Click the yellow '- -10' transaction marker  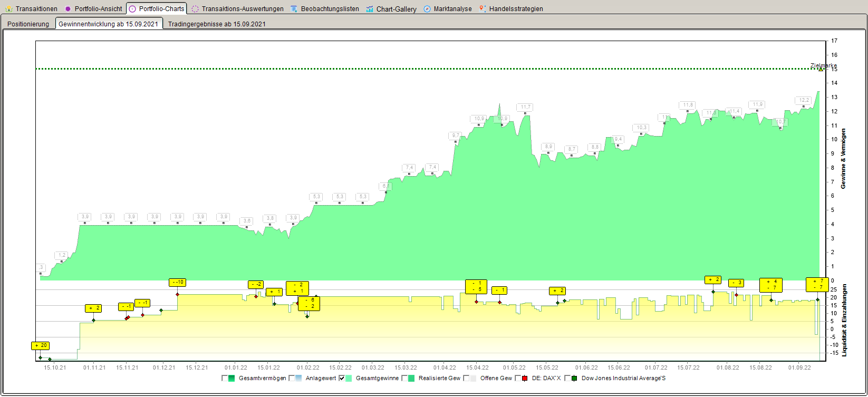(x=177, y=282)
